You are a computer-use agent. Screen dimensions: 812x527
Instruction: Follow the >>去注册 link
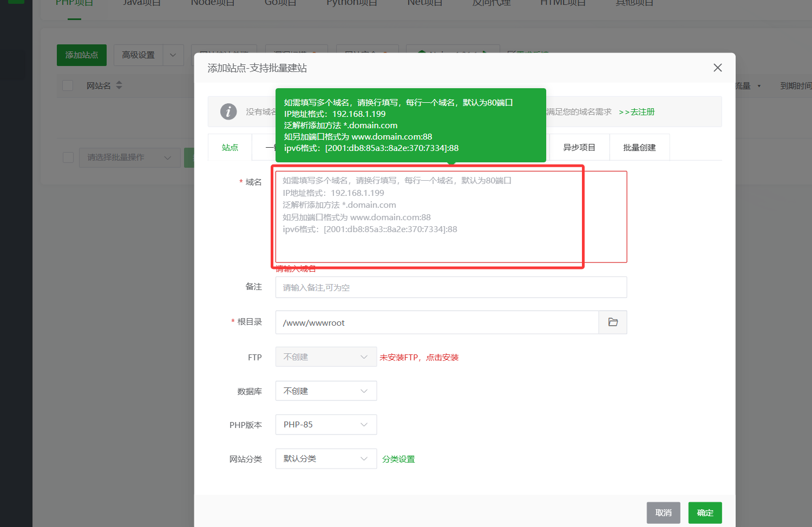pyautogui.click(x=637, y=112)
